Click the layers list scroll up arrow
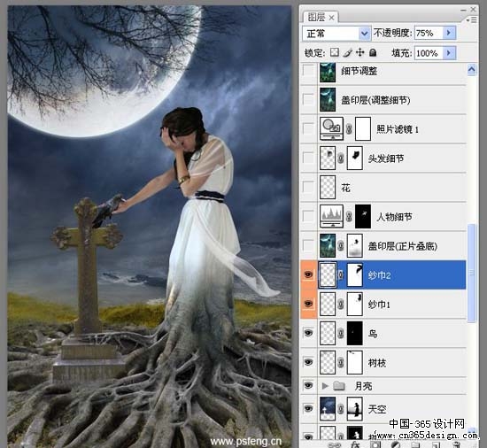The height and width of the screenshot is (448, 487). point(471,69)
